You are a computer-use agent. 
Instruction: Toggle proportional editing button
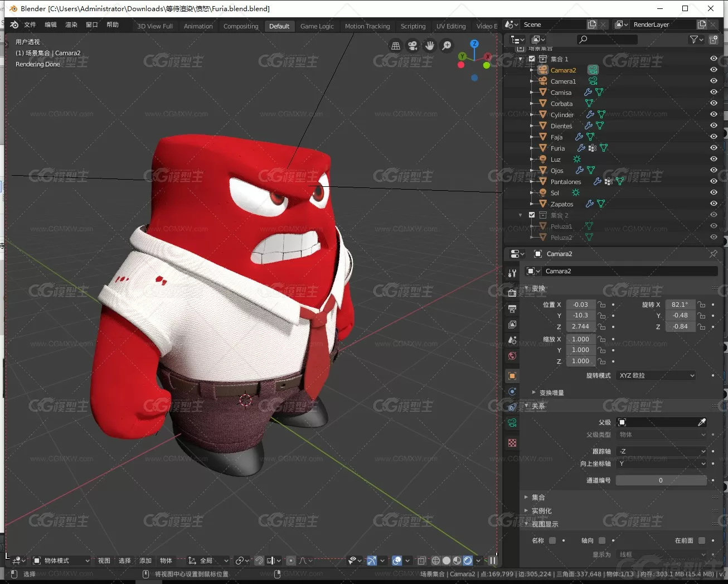(290, 561)
